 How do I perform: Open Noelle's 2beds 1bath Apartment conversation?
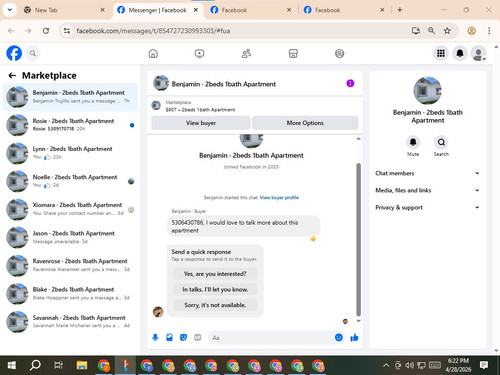pyautogui.click(x=70, y=181)
